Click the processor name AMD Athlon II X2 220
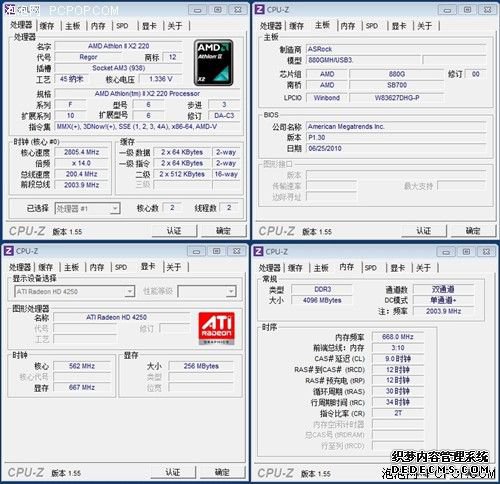This screenshot has width=500, height=484. [118, 46]
